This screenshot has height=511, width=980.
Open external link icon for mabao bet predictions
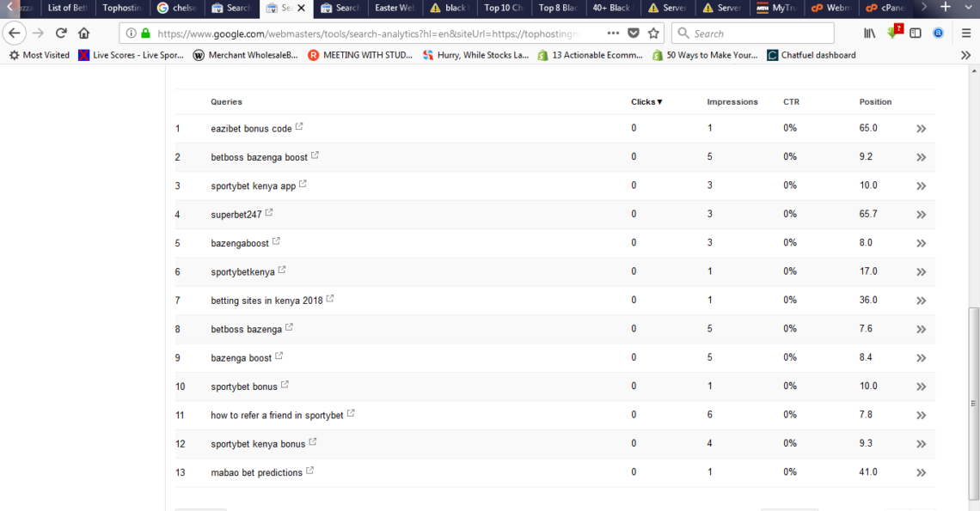(309, 471)
